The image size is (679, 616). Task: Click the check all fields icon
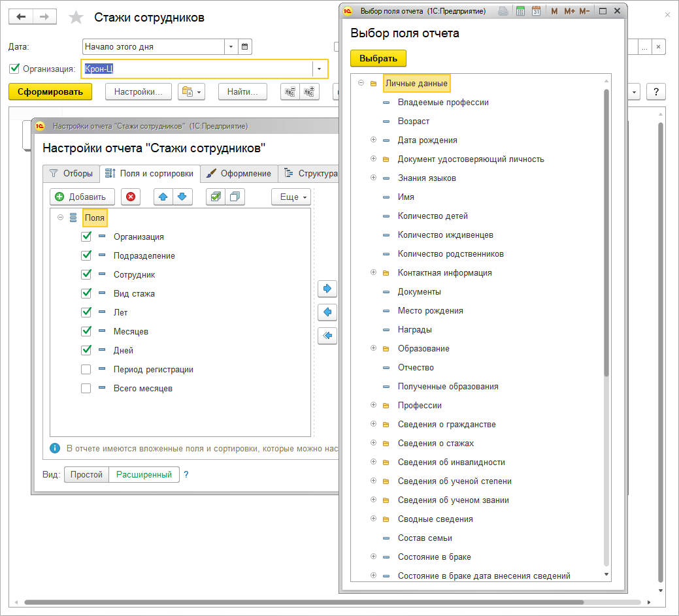click(x=215, y=197)
